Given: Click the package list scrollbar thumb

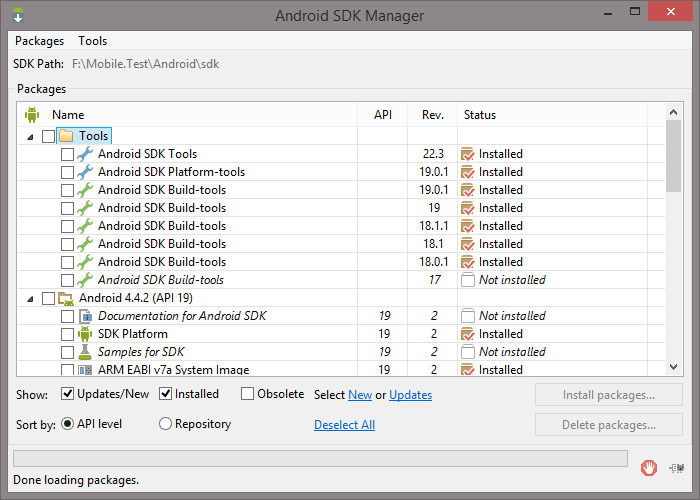Looking at the screenshot, I should click(x=673, y=156).
